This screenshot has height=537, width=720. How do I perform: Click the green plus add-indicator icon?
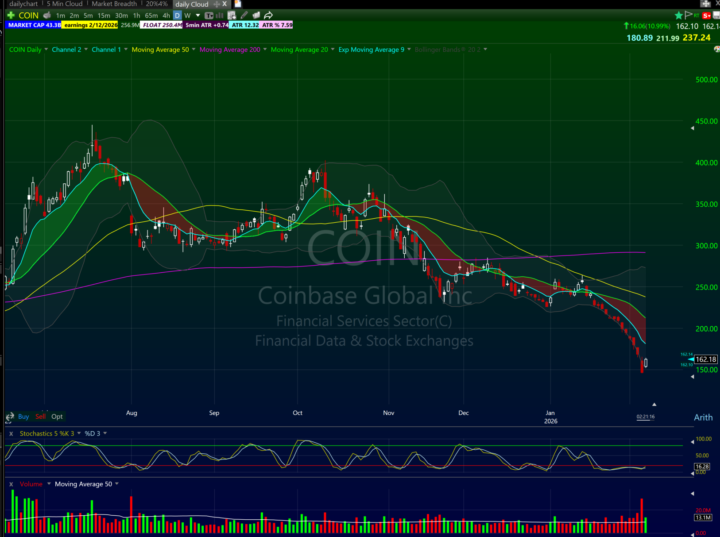10,15
